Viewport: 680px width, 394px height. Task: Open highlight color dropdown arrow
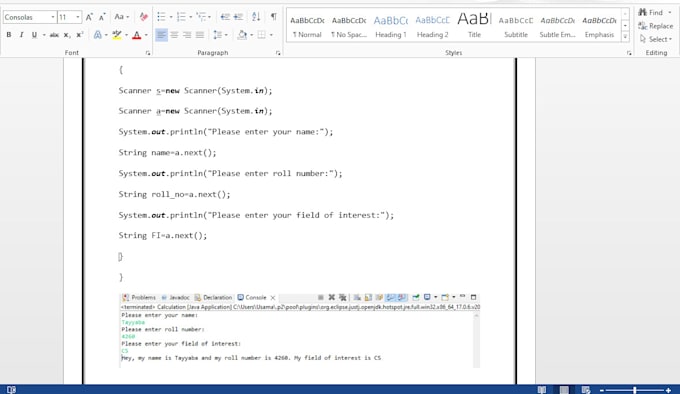pyautogui.click(x=126, y=35)
